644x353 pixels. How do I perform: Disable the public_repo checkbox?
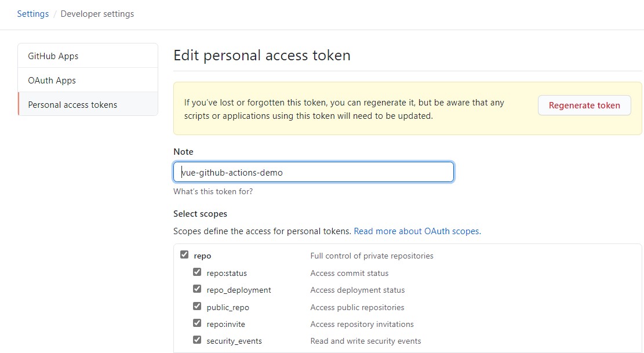[x=197, y=306]
